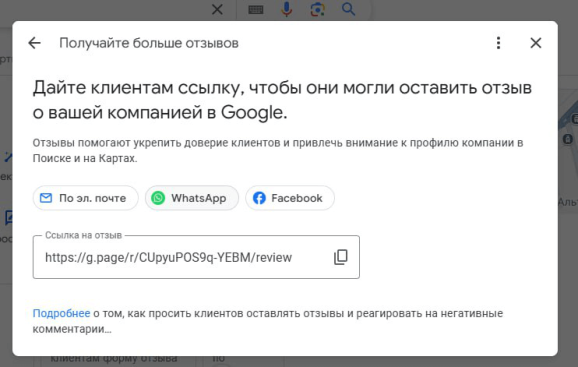Go back with the arrow icon

coord(35,43)
